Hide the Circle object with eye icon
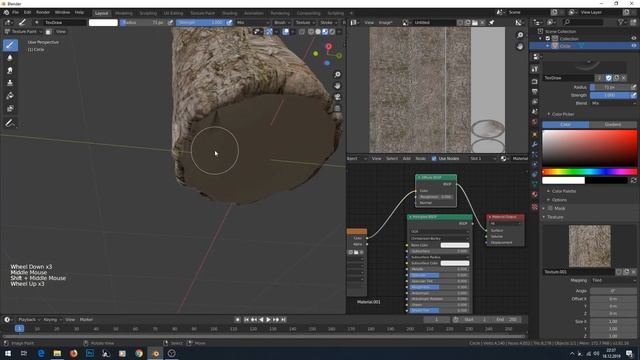This screenshot has width=640, height=360. coord(633,46)
